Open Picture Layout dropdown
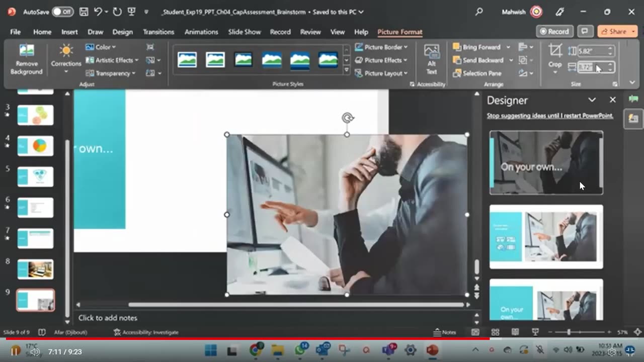 tap(381, 73)
